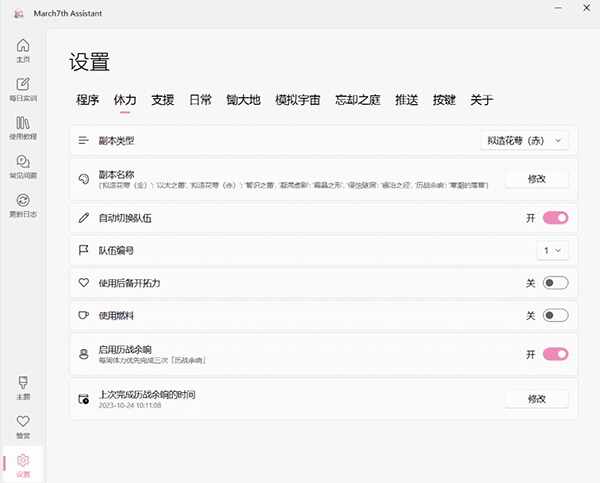Click the March7th Assistant app logo
Viewport: 600px width, 483px height.
click(x=18, y=14)
